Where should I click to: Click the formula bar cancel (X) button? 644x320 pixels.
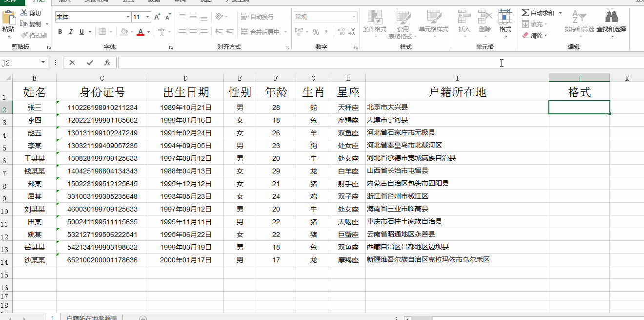(x=72, y=63)
